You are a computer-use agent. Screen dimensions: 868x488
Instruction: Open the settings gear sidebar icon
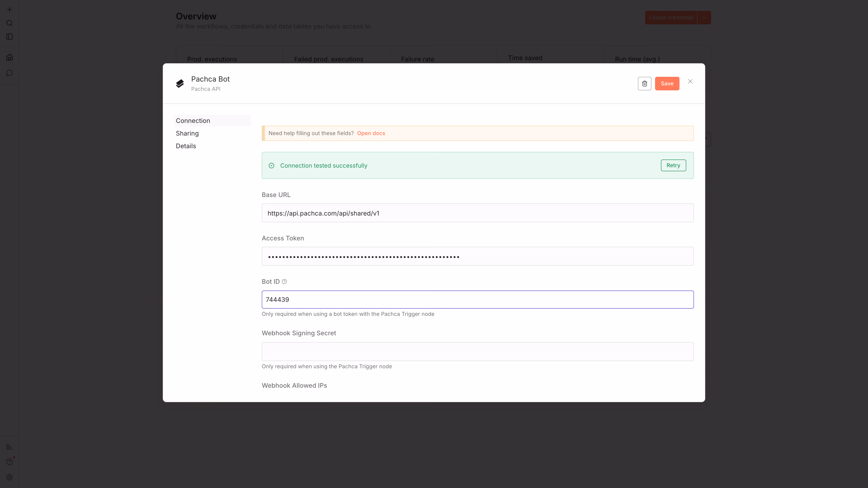click(9, 477)
